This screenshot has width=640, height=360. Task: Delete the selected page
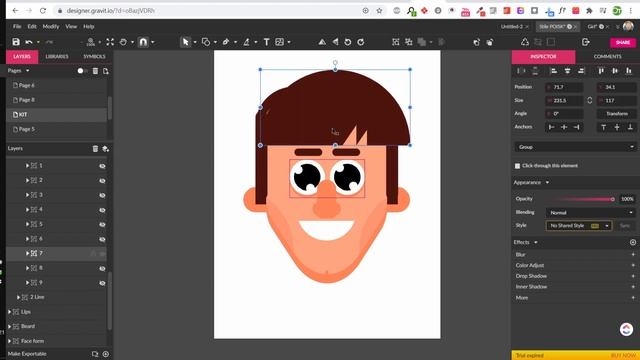pos(95,71)
